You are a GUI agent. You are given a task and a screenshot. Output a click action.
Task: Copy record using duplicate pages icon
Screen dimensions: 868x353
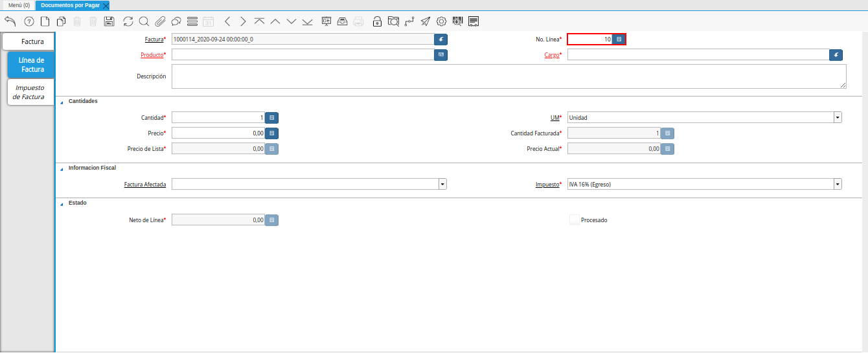click(x=61, y=21)
